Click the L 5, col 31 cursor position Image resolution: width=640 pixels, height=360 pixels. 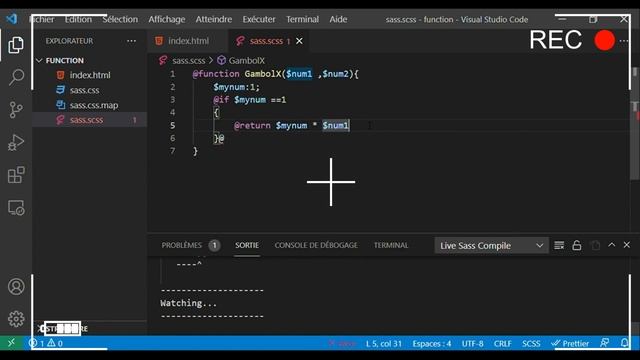tap(383, 343)
